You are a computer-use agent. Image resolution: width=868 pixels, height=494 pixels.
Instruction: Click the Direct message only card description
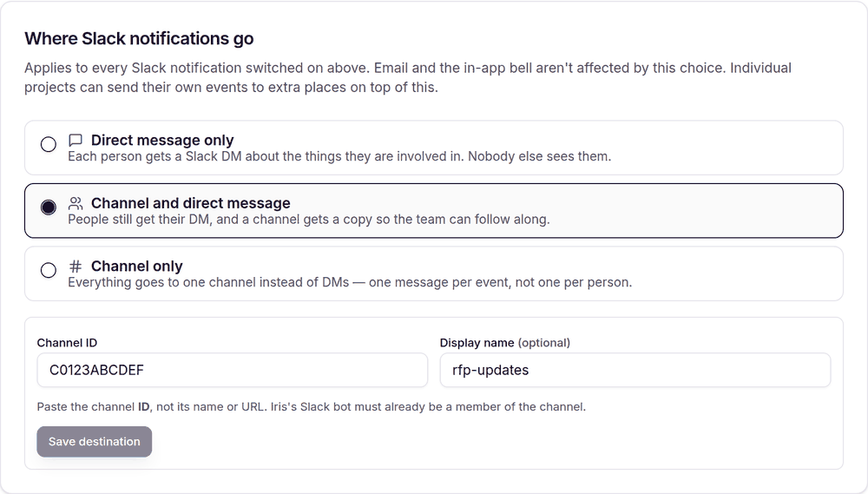pyautogui.click(x=339, y=157)
